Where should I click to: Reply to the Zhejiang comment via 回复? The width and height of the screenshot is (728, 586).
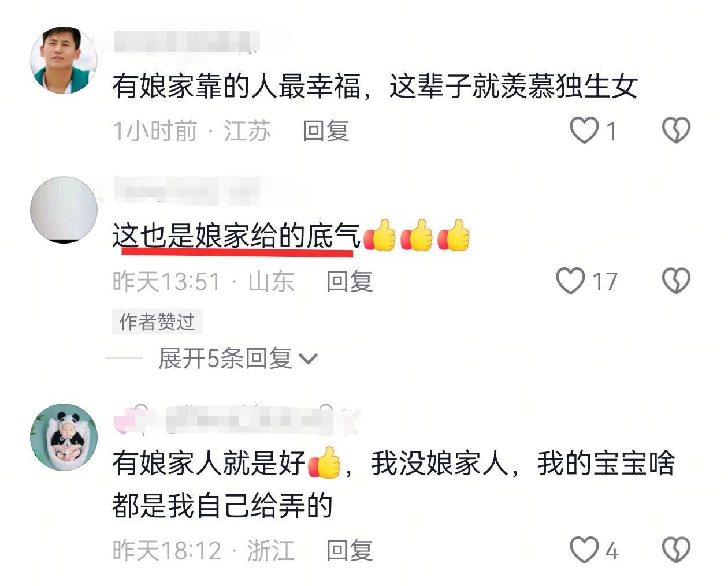tap(350, 550)
